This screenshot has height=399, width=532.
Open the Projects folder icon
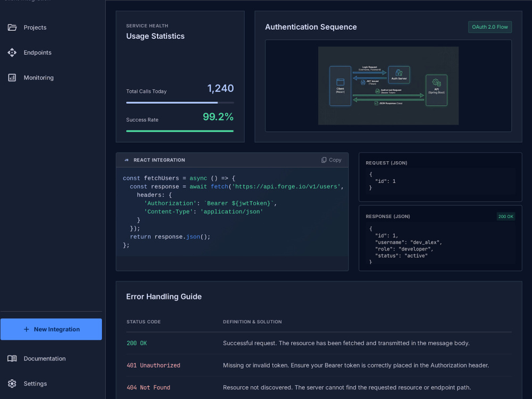pyautogui.click(x=12, y=28)
